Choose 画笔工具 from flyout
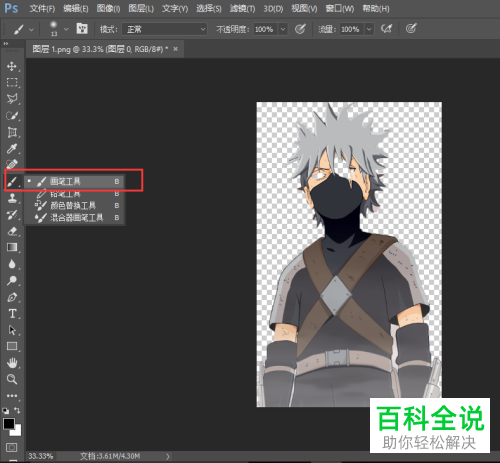 pos(75,181)
